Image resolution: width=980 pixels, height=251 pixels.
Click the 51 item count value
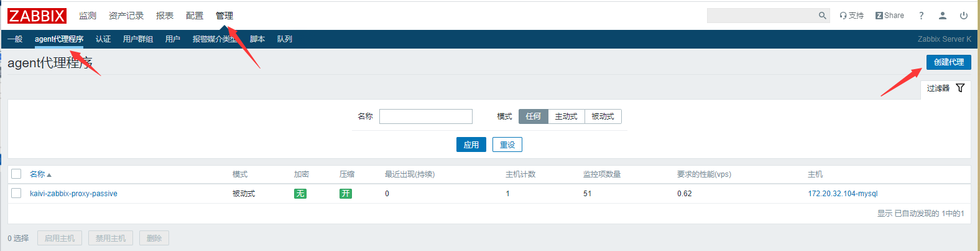(588, 194)
